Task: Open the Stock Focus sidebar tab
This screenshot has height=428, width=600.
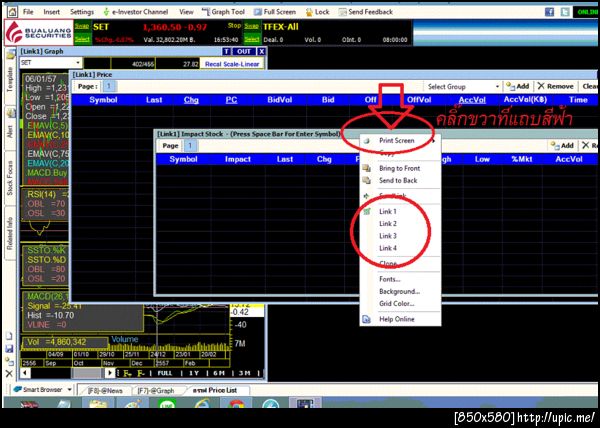Action: click(x=10, y=178)
